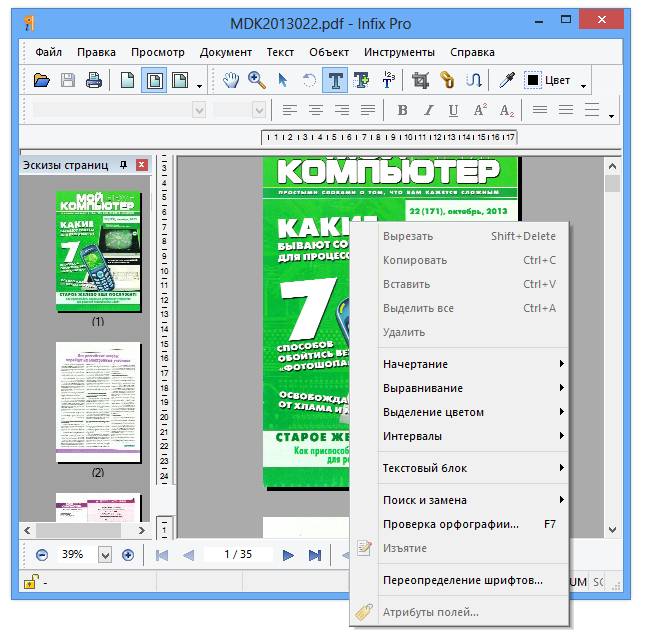Jump to last page button
The width and height of the screenshot is (648, 636).
pyautogui.click(x=315, y=555)
